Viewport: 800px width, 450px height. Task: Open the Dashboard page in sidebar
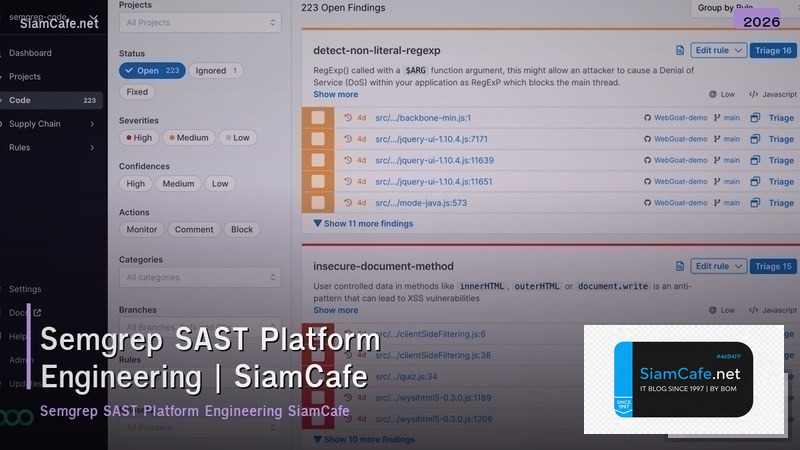(30, 53)
